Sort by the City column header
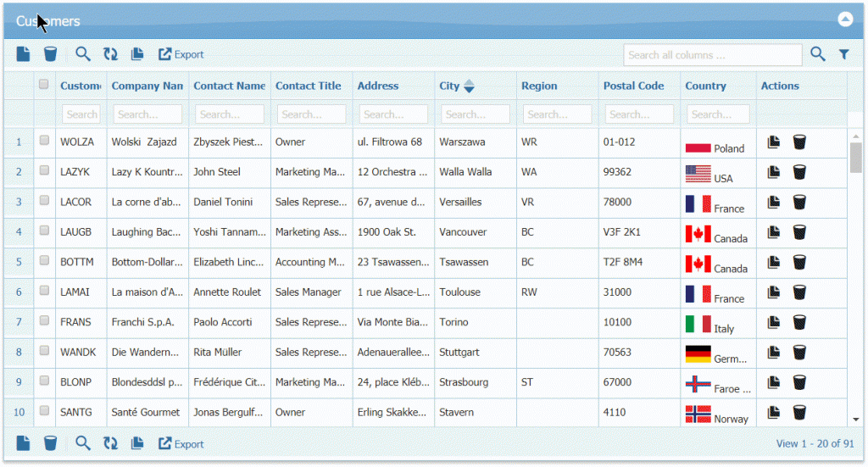868x467 pixels. 449,86
